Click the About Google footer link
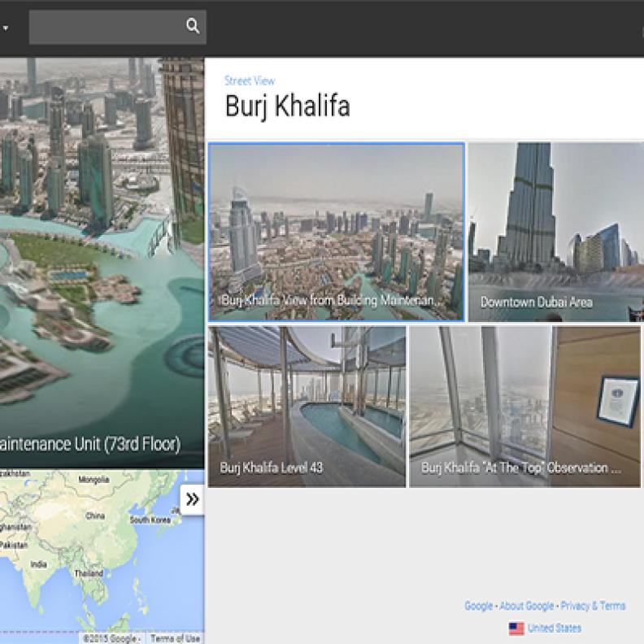Image resolution: width=644 pixels, height=644 pixels. pos(527,606)
